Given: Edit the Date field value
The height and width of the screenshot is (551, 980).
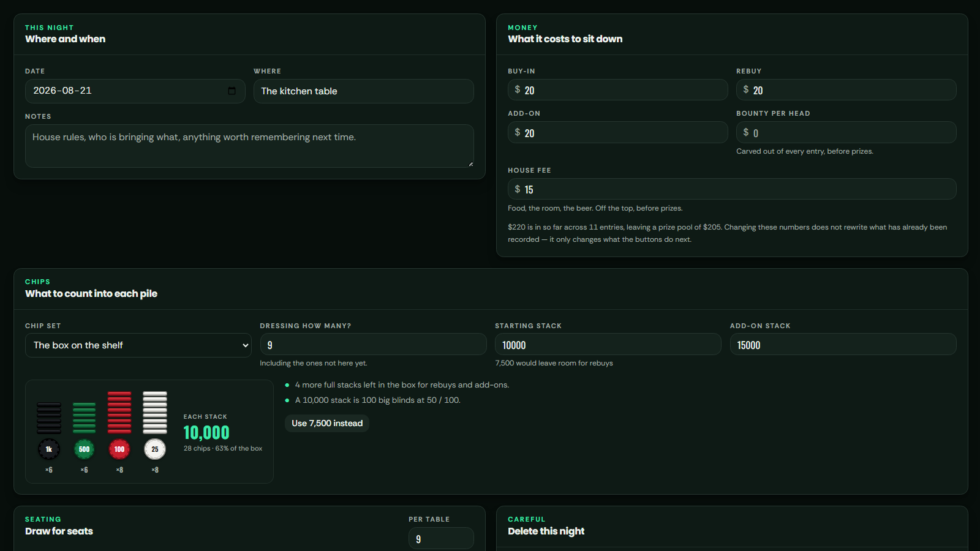Looking at the screenshot, I should click(135, 91).
